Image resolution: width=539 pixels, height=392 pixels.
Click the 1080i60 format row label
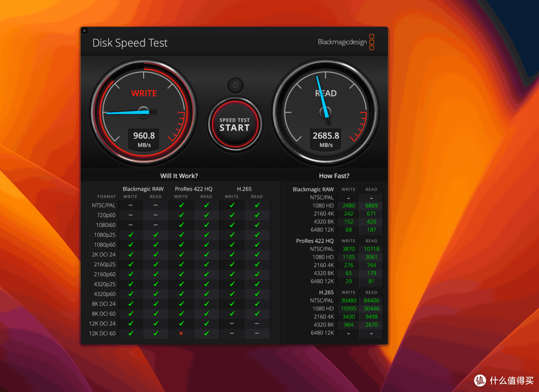tap(105, 225)
